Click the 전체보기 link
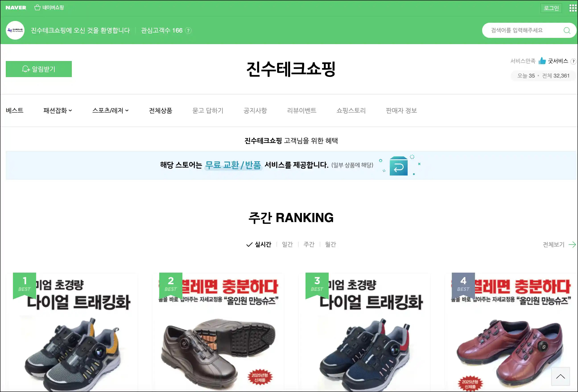The width and height of the screenshot is (578, 392). [553, 245]
